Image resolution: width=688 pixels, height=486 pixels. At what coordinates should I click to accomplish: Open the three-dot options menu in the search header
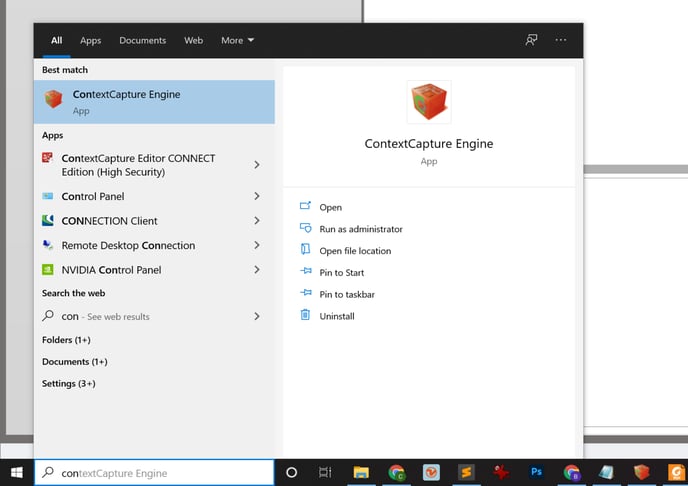560,40
